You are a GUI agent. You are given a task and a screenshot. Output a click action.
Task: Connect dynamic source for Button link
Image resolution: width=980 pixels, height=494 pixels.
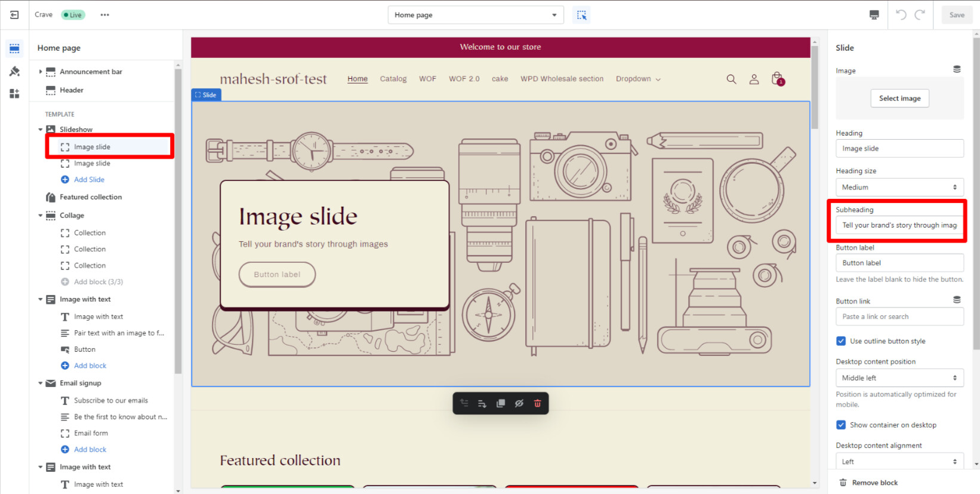[957, 300]
